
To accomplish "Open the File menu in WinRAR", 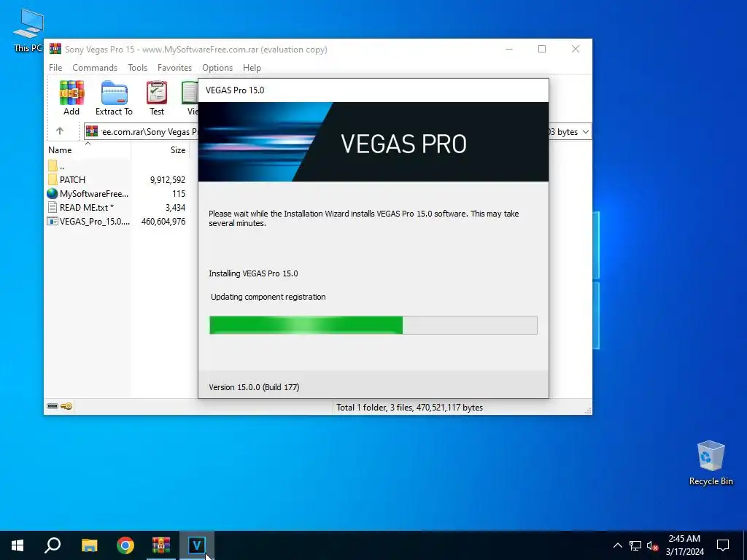I will pyautogui.click(x=55, y=68).
